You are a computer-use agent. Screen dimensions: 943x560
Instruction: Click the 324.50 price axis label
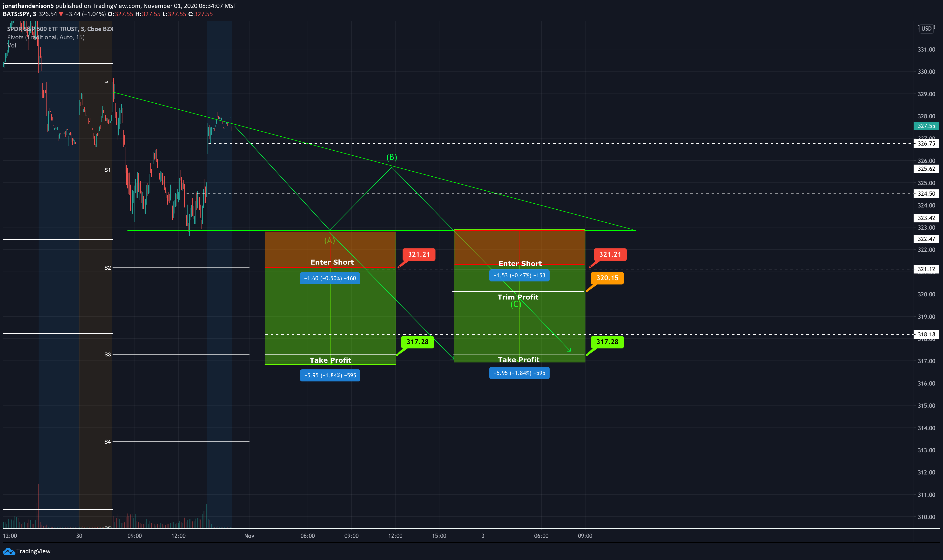pyautogui.click(x=926, y=193)
